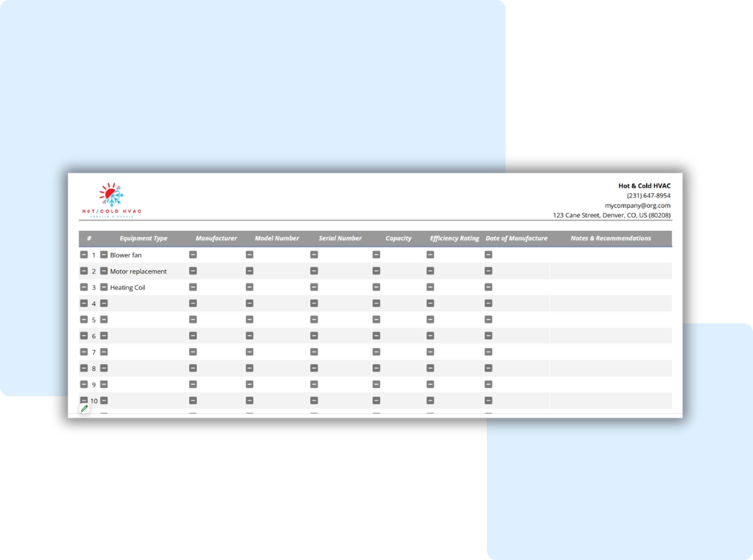Click the Equipment Type column header

[144, 239]
